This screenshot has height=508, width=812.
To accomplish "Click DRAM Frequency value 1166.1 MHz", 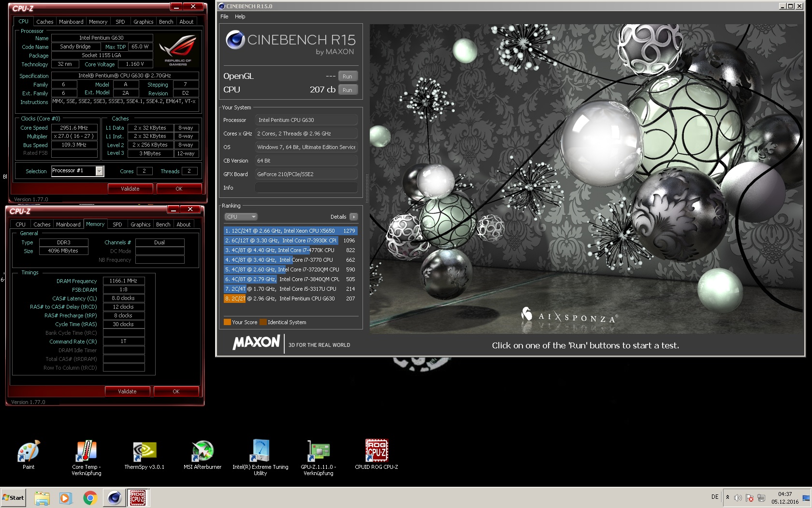I will 123,281.
